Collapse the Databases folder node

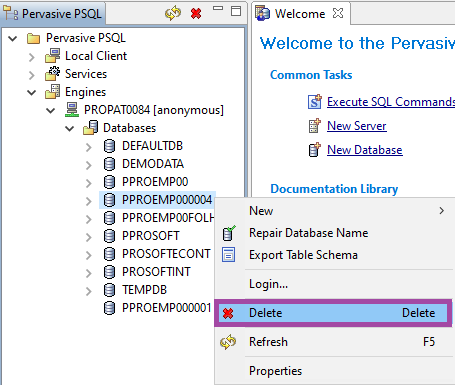(x=70, y=128)
